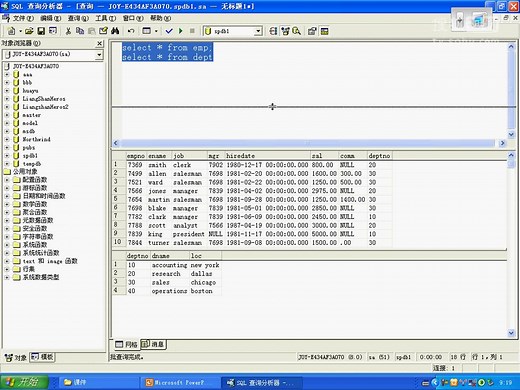Image resolution: width=520 pixels, height=390 pixels.
Task: Switch to the 消息 messages tab
Action: tap(153, 344)
